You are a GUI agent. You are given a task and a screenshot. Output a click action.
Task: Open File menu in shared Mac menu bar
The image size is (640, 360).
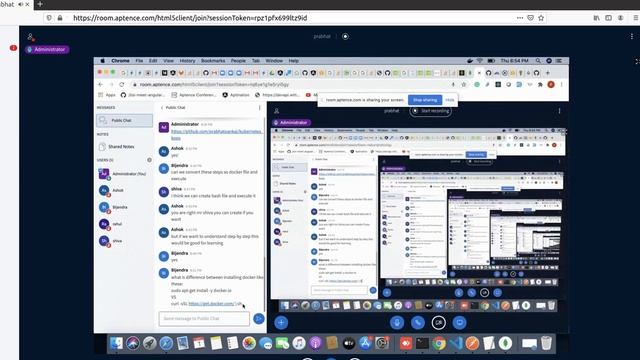139,60
